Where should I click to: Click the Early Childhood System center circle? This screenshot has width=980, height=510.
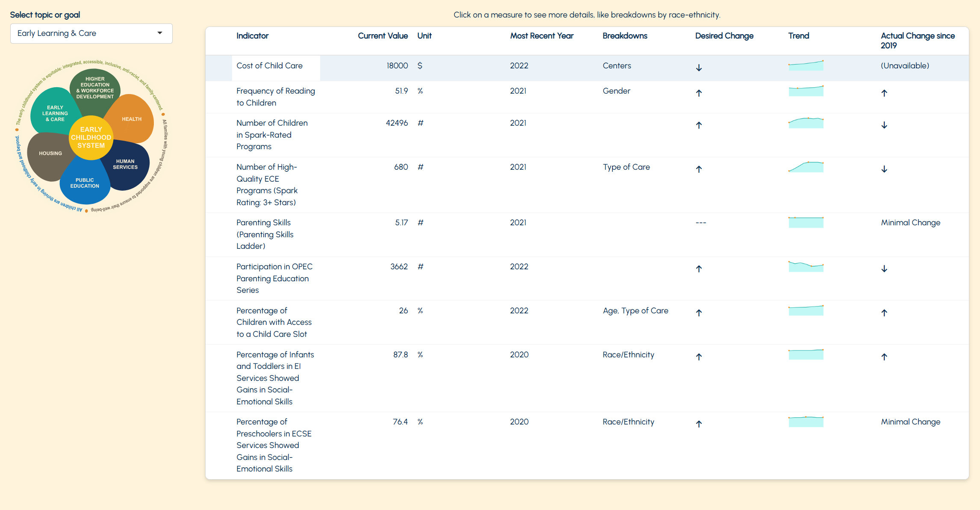[91, 137]
